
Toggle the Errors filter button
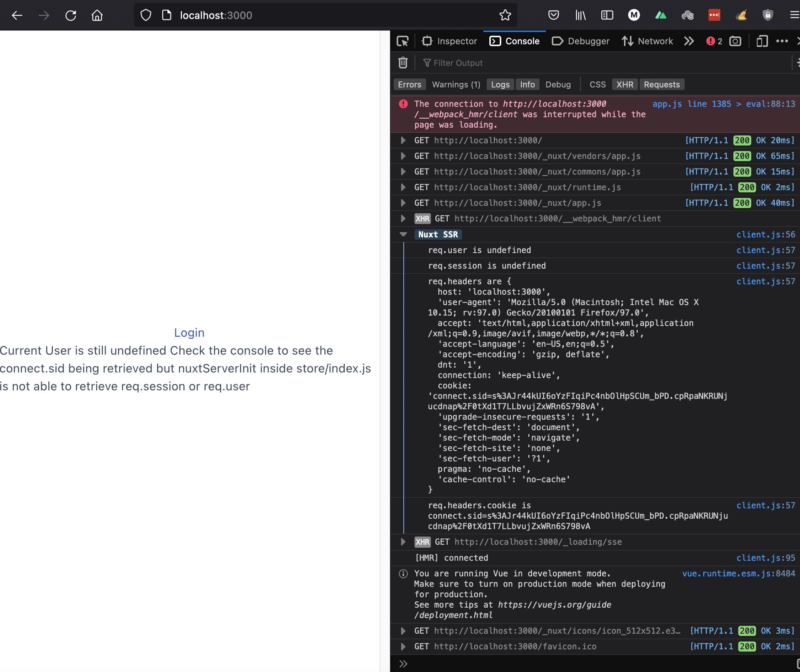(x=410, y=84)
